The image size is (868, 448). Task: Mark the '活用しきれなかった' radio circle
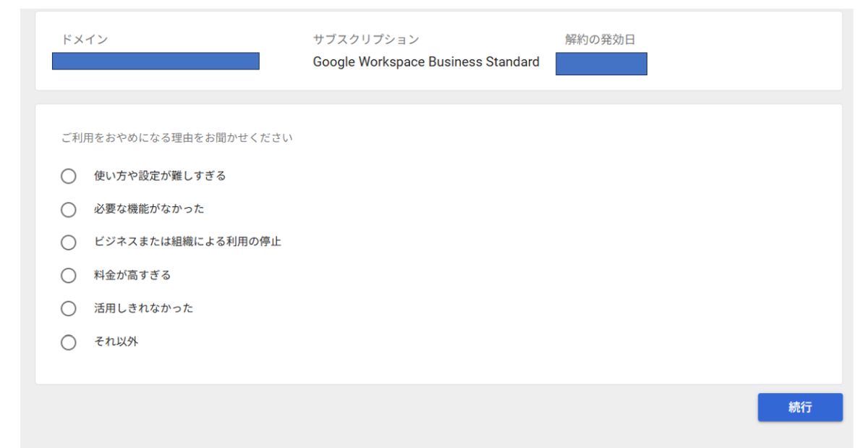point(69,309)
